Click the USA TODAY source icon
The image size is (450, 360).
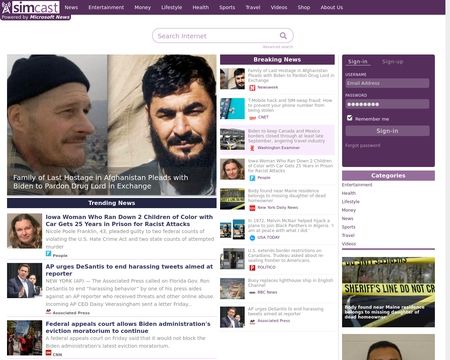click(252, 238)
